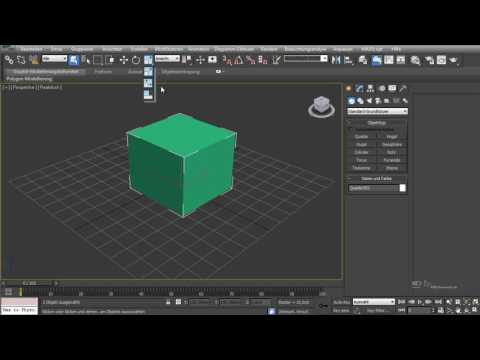
Task: Open the Ansicht reference coordinate dropdown
Action: 167,59
